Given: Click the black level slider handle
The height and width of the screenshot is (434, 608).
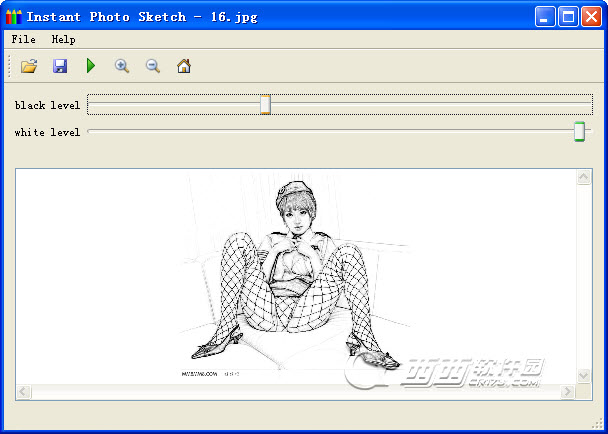Looking at the screenshot, I should [x=265, y=105].
